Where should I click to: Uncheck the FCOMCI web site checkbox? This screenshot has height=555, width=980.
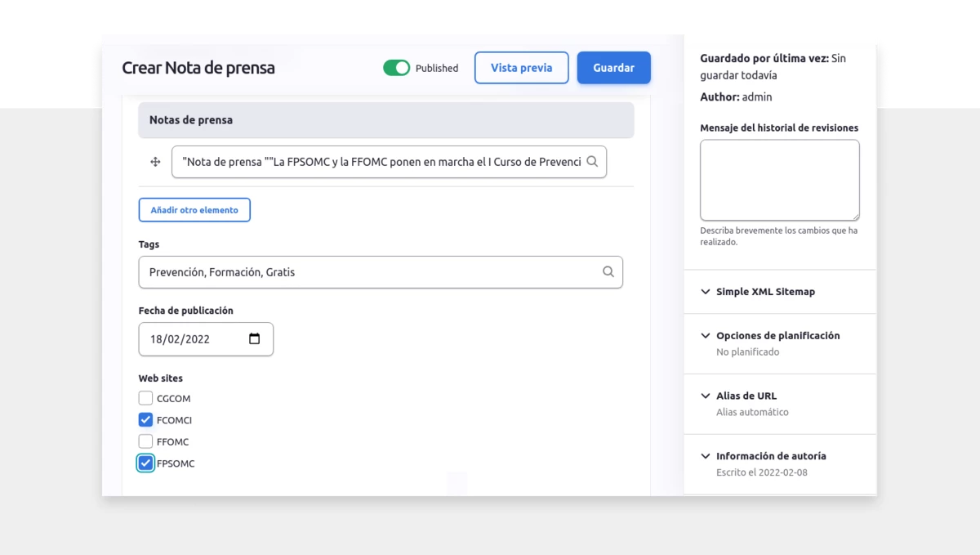pos(145,420)
